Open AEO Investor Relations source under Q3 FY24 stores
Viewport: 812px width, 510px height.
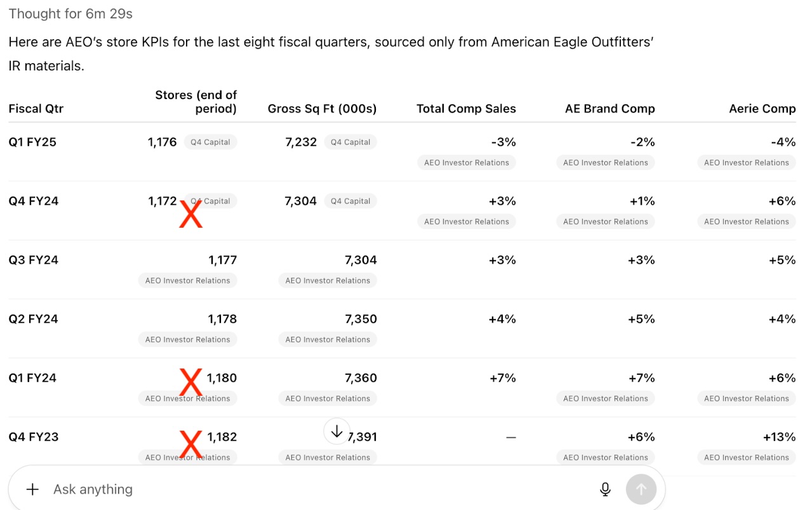pos(187,280)
